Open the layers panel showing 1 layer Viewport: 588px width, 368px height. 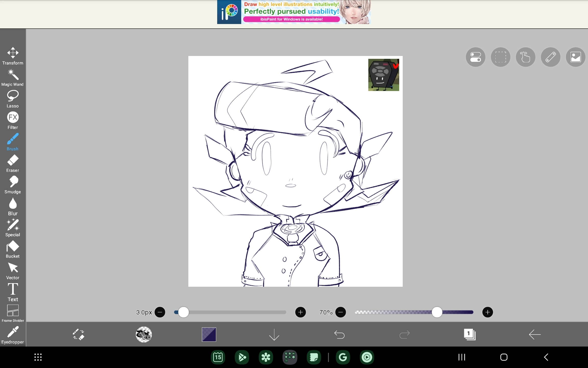(470, 335)
